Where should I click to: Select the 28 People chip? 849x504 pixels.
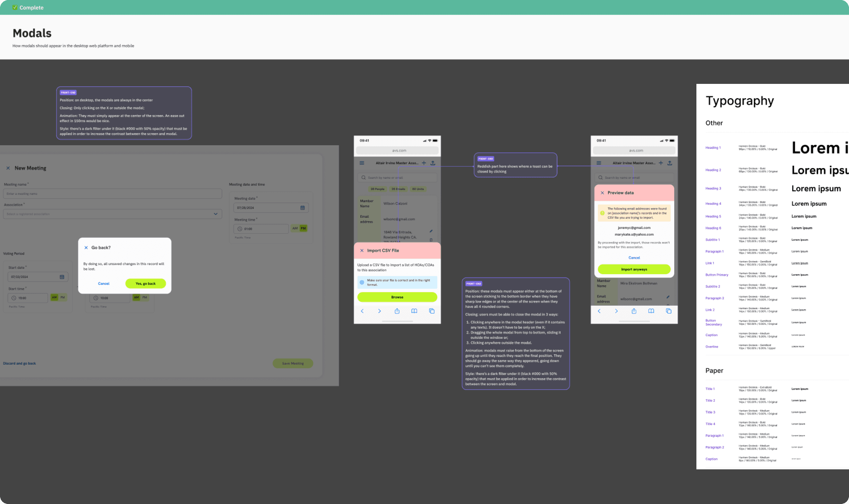tap(377, 189)
